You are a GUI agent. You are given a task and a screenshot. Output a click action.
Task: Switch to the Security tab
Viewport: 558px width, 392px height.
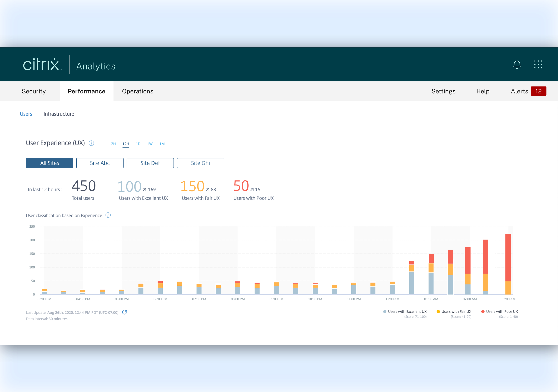[34, 91]
